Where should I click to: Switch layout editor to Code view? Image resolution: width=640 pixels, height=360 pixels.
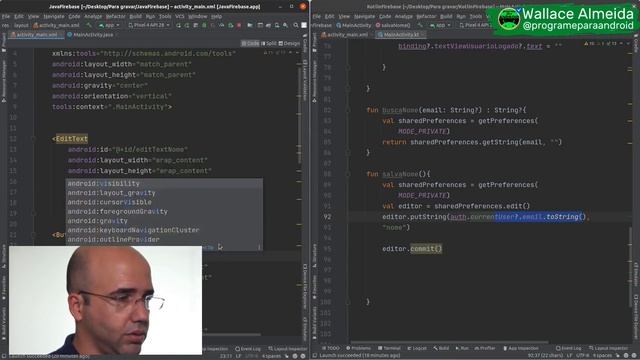[250, 43]
